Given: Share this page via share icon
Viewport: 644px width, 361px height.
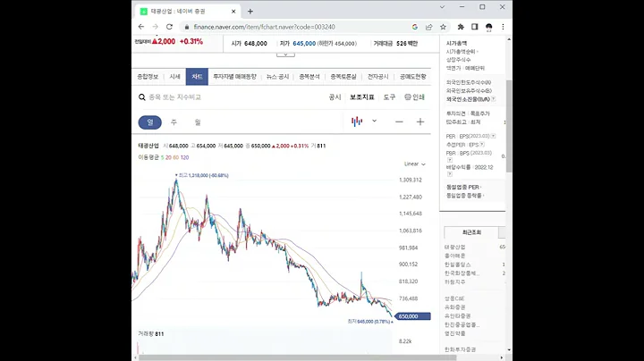Looking at the screenshot, I should (x=428, y=27).
